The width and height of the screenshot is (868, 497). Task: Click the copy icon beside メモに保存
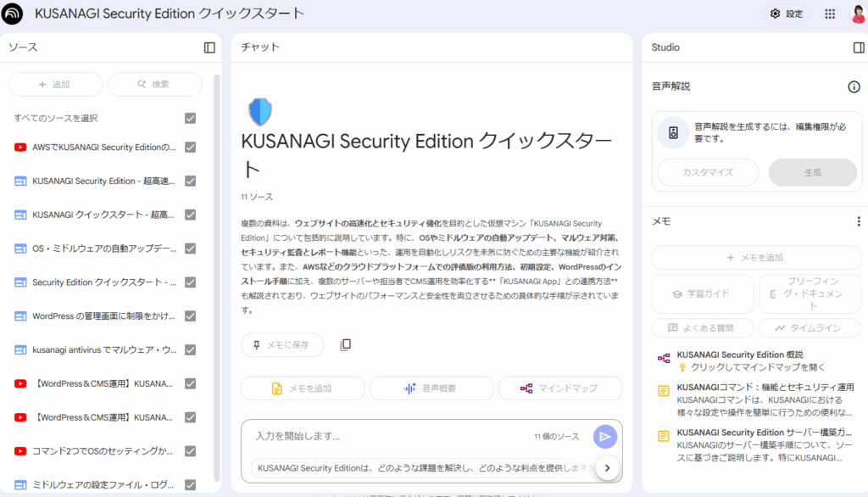[345, 344]
